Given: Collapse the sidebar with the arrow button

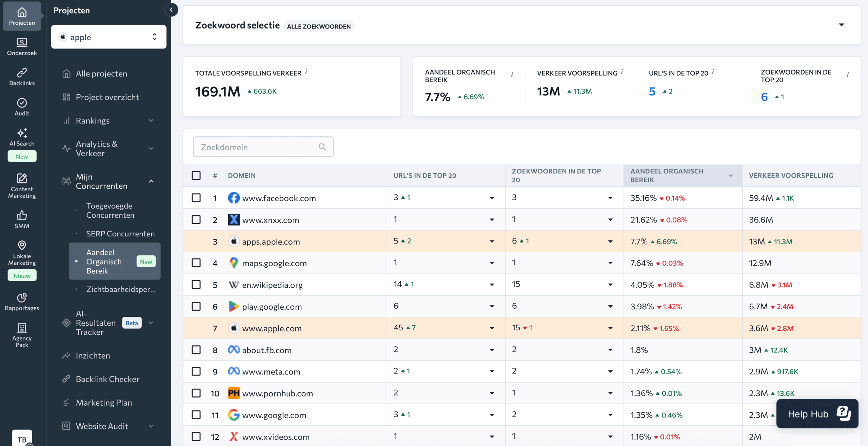Looking at the screenshot, I should pos(171,10).
